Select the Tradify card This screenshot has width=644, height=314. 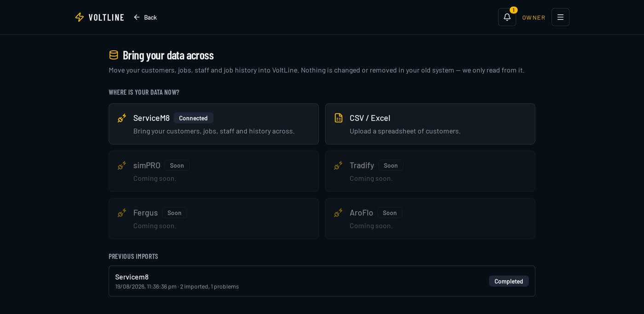(430, 171)
